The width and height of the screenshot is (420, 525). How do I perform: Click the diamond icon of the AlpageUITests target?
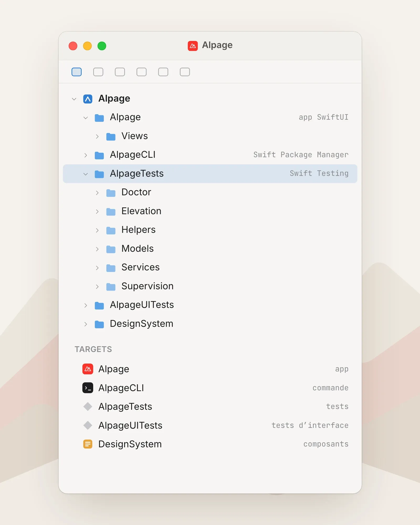click(x=88, y=425)
